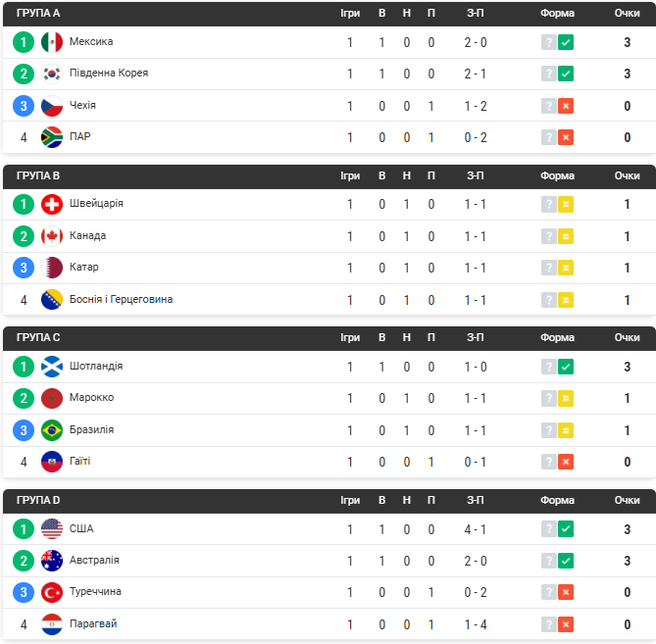The height and width of the screenshot is (644, 656).
Task: Open the Австралія team link
Action: coord(94,560)
